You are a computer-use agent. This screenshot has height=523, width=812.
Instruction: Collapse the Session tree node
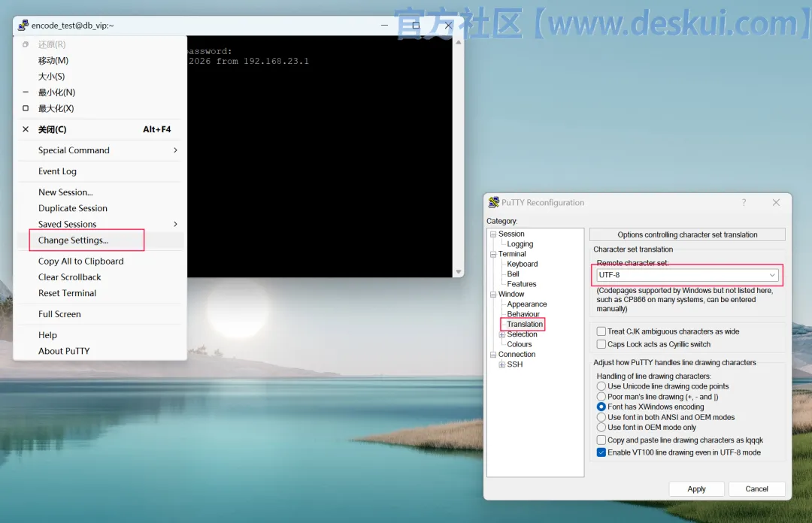pos(493,234)
